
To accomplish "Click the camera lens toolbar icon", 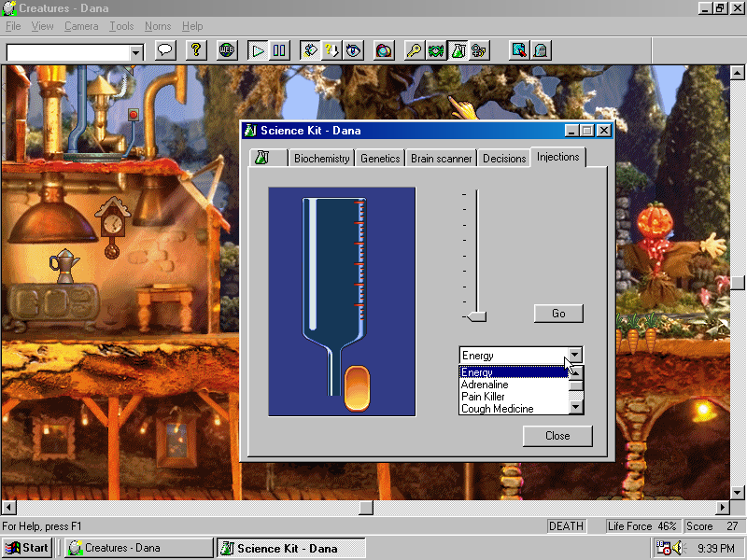I will click(384, 50).
